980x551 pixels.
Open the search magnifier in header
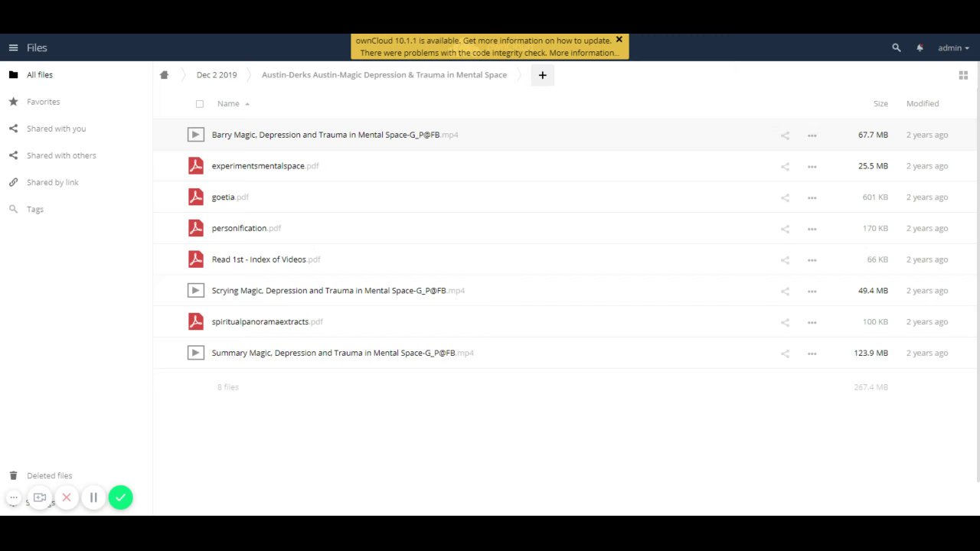[897, 47]
